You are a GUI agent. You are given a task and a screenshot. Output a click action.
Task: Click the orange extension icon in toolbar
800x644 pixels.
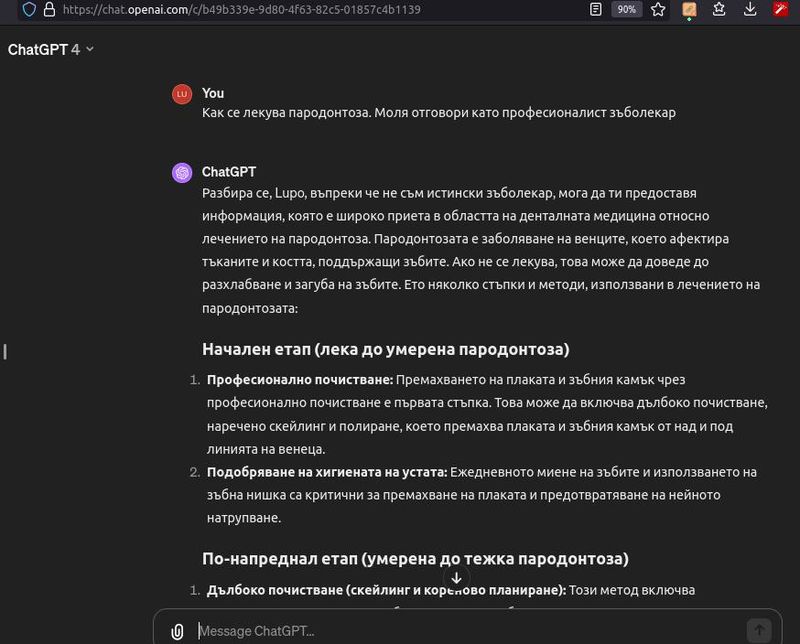pos(689,9)
